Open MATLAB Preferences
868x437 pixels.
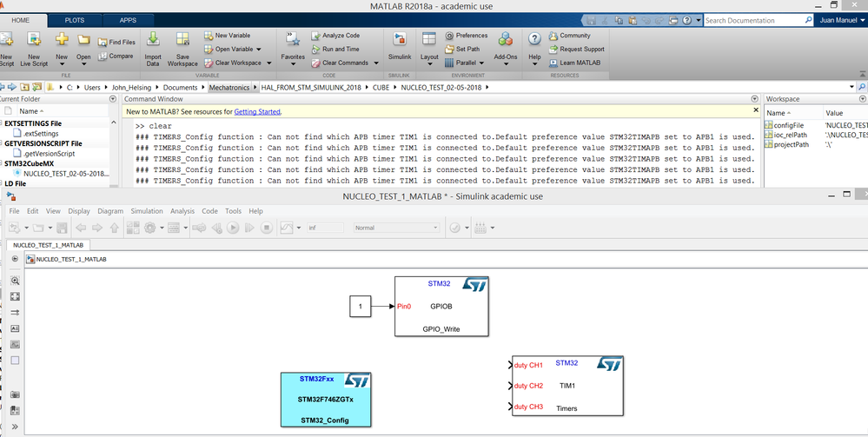[466, 36]
